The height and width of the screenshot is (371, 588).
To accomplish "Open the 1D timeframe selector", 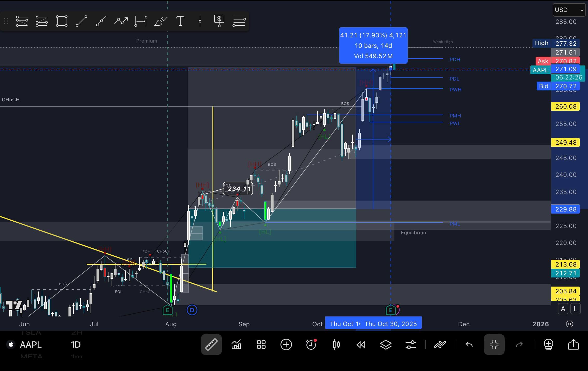I will 76,344.
